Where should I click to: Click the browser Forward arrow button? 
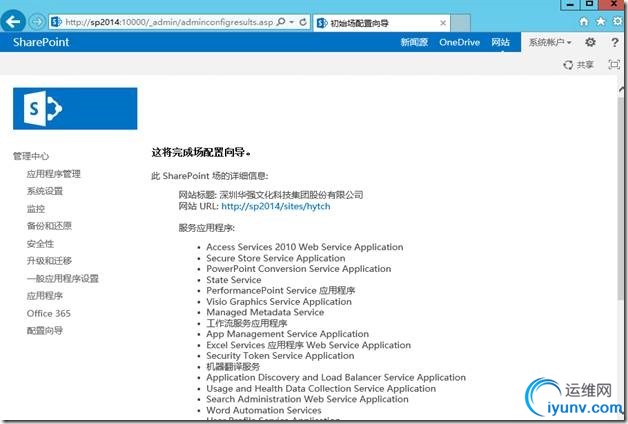[x=37, y=22]
